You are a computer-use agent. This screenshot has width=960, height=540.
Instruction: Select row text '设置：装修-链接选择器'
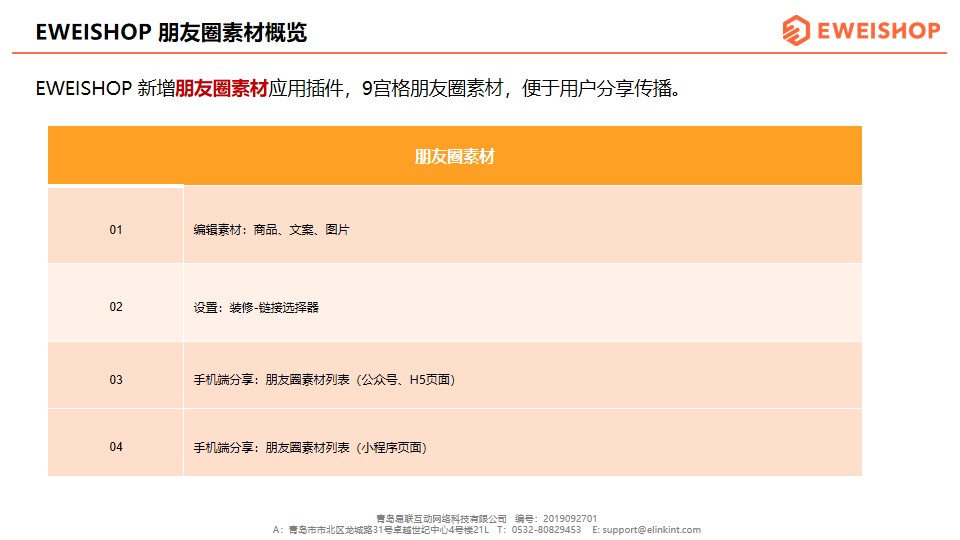(256, 307)
